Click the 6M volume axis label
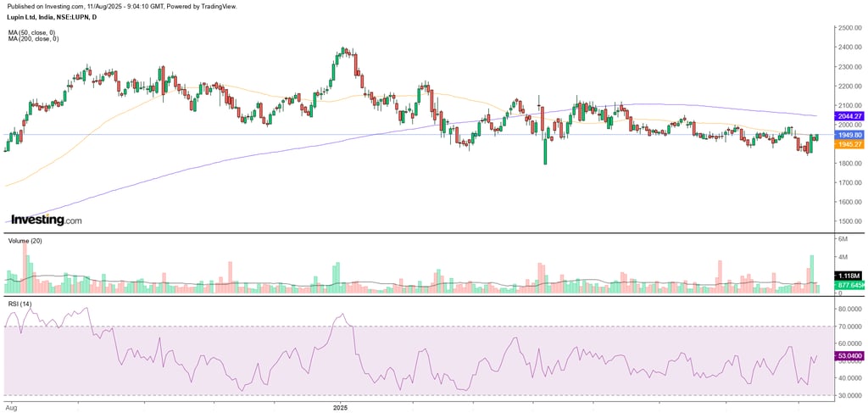The height and width of the screenshot is (413, 868). [x=843, y=238]
